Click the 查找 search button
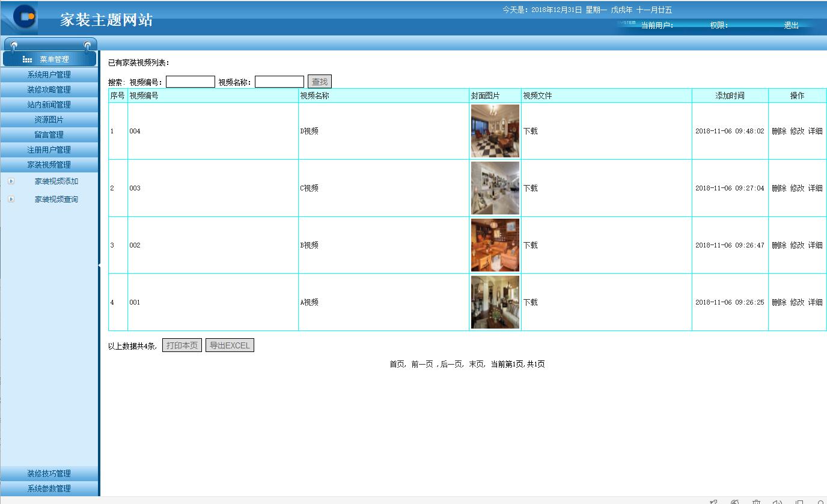 click(x=320, y=82)
